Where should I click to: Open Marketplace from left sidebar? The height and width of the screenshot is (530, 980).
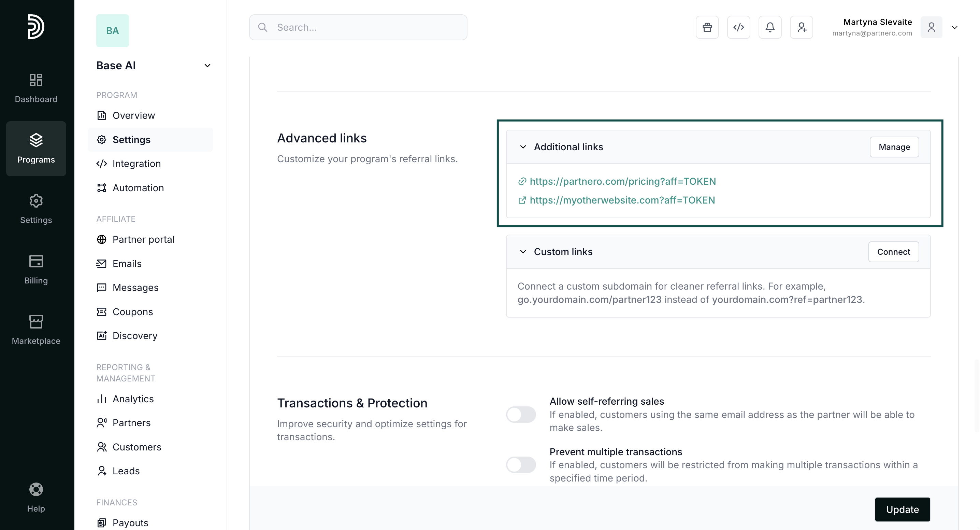click(36, 330)
